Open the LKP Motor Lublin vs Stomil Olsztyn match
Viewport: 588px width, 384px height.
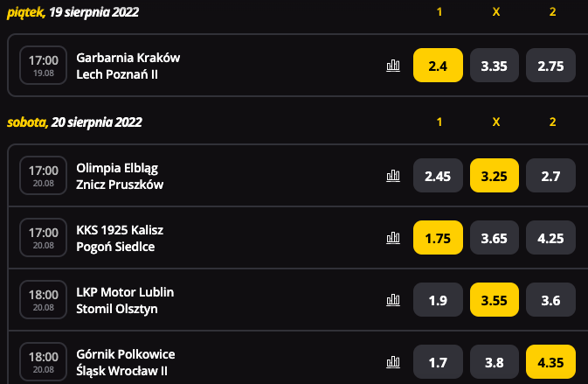[x=125, y=300]
